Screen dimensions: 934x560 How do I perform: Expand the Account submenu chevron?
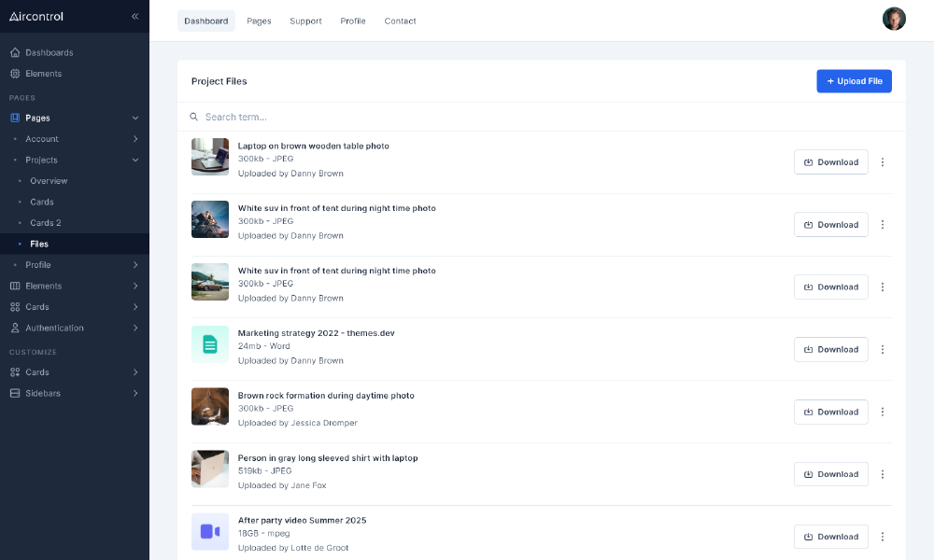point(135,139)
